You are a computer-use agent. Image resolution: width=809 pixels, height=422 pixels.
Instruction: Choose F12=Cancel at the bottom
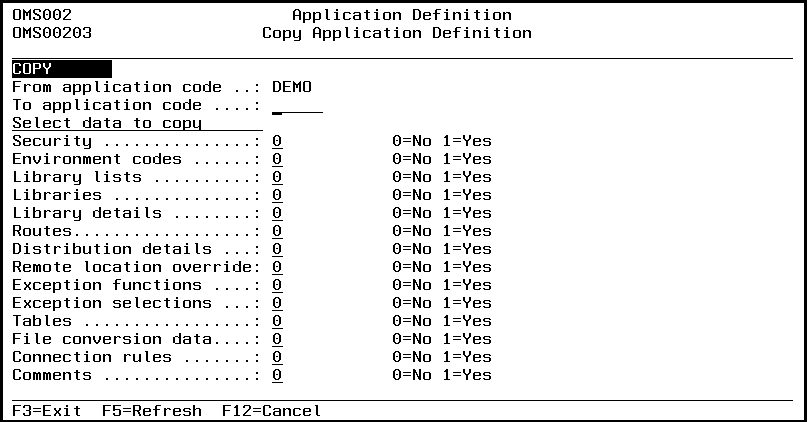(x=272, y=411)
